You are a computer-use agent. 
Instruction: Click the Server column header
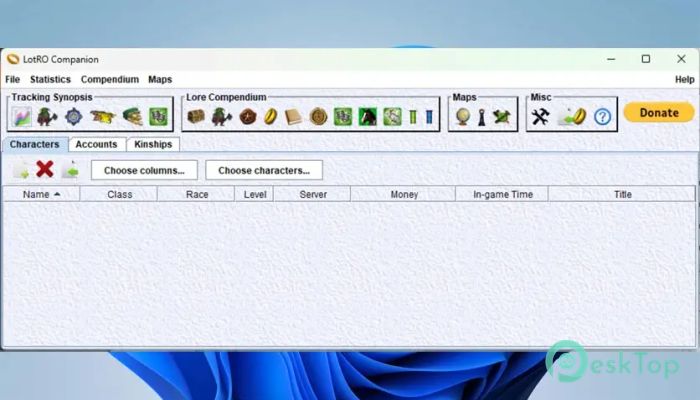click(x=312, y=194)
